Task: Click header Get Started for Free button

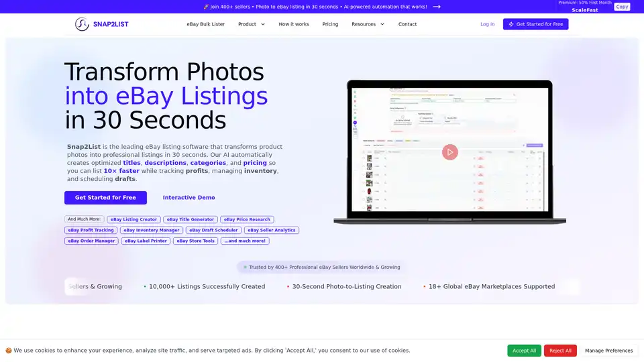Action: [x=535, y=24]
